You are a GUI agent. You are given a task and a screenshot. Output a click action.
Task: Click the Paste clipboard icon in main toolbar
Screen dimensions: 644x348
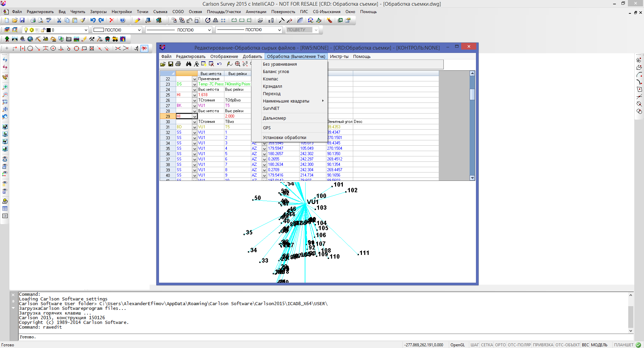point(75,20)
